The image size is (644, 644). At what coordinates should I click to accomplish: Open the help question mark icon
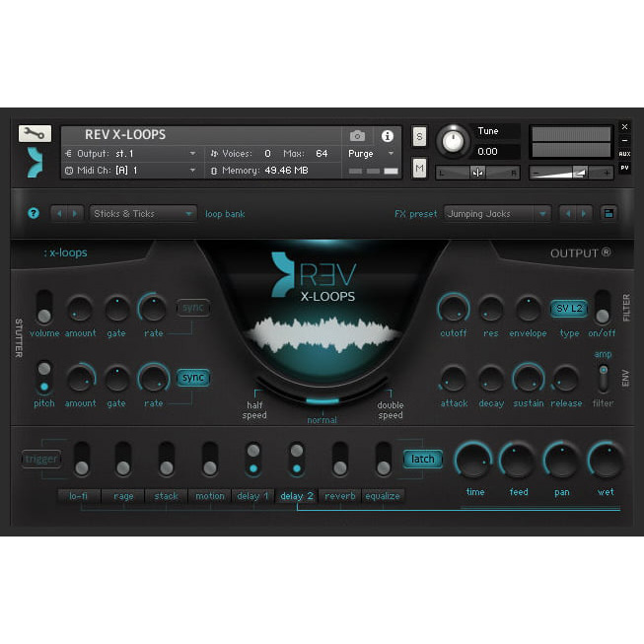coord(34,213)
